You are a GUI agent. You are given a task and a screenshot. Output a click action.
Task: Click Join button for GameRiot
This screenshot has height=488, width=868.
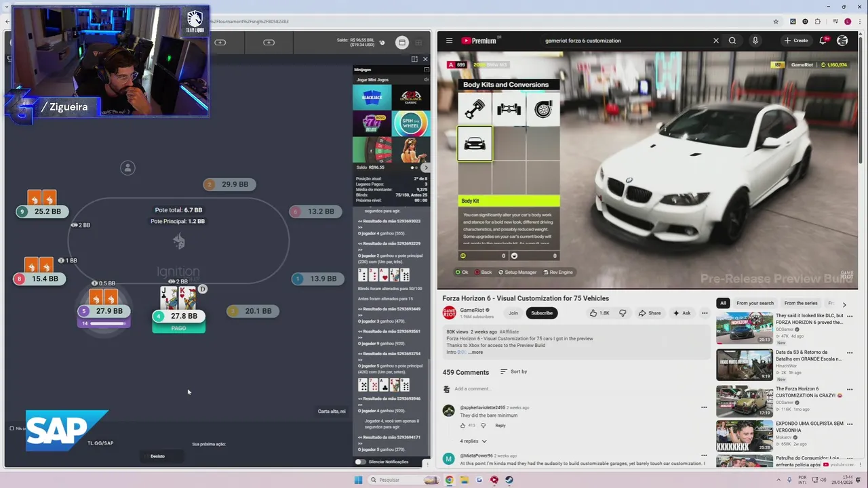coord(513,313)
